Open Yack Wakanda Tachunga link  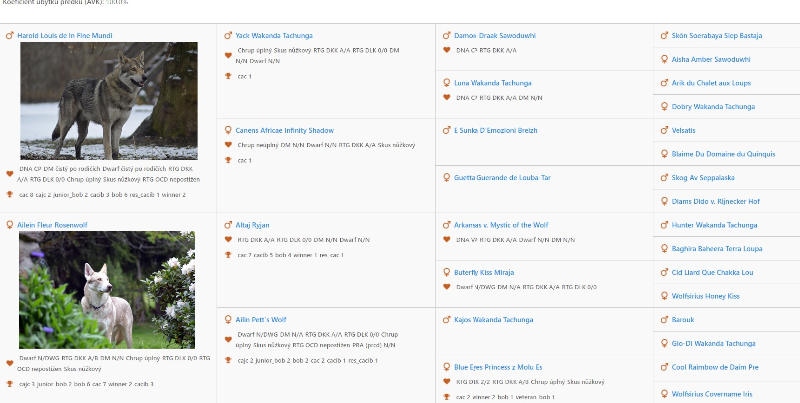click(274, 36)
